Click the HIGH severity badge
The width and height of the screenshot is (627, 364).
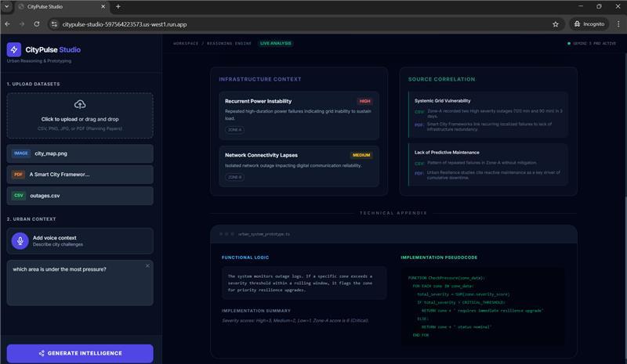[x=364, y=101]
